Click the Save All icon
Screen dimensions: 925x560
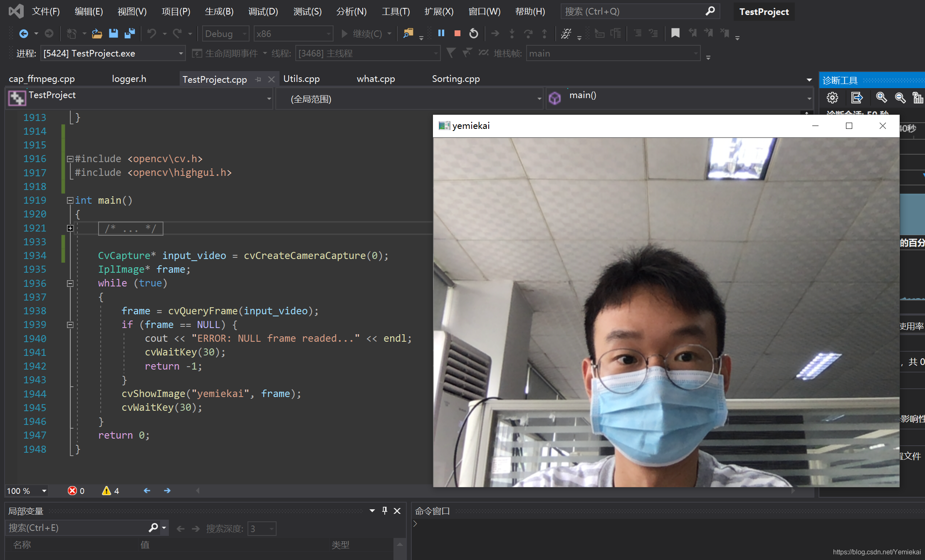click(129, 33)
